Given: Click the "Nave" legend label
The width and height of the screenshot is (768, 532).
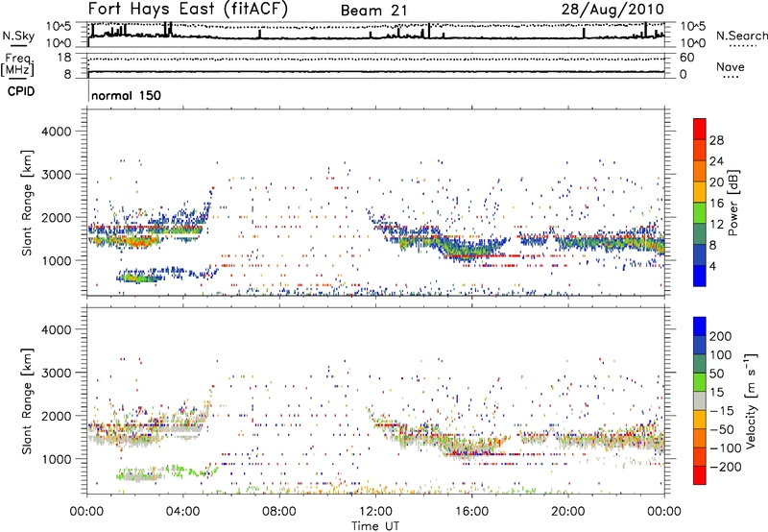Looking at the screenshot, I should 730,66.
